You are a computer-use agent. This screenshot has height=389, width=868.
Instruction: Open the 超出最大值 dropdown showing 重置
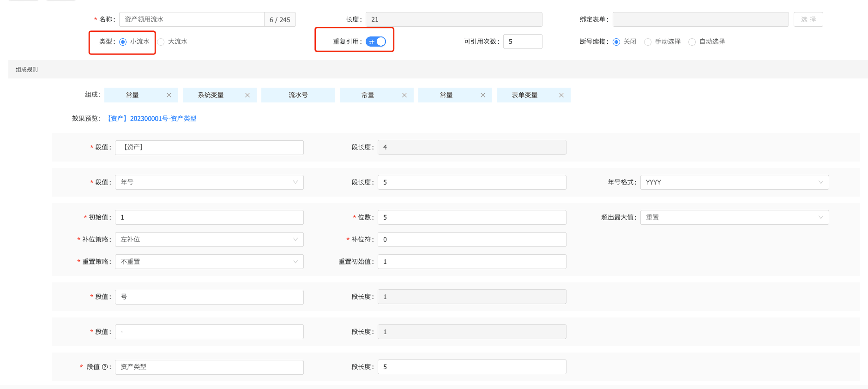tap(735, 217)
